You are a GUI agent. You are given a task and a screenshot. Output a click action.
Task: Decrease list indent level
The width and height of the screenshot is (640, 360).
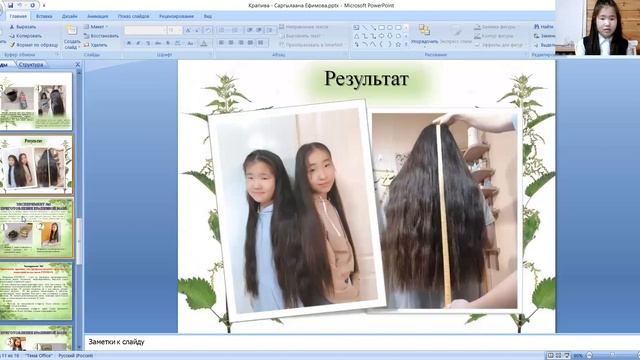pyautogui.click(x=249, y=30)
